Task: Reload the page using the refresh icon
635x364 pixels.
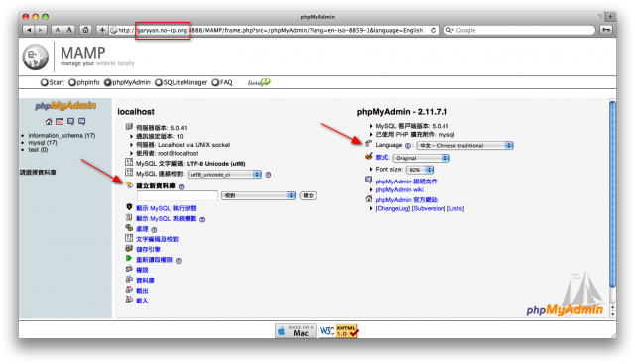Action: pos(433,30)
